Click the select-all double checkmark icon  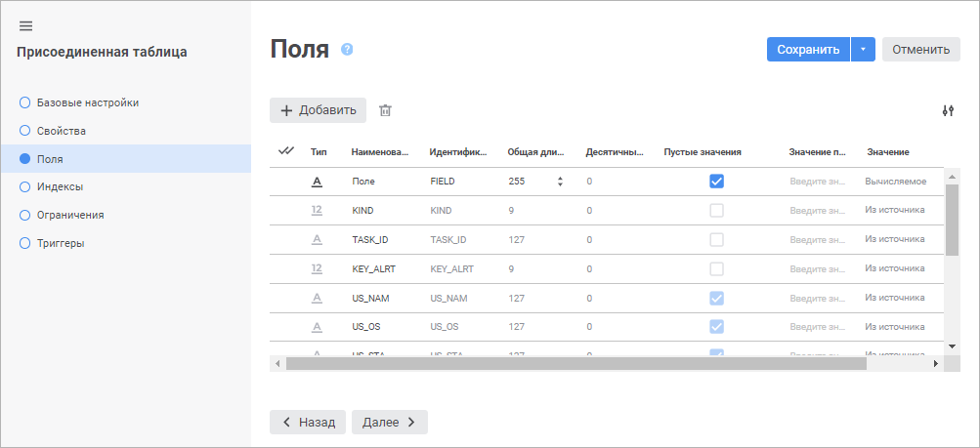[286, 151]
